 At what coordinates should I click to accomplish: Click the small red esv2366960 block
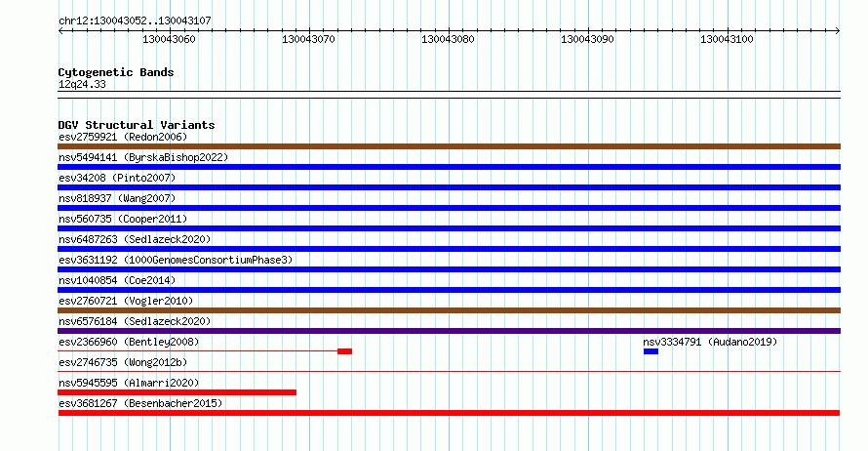345,351
